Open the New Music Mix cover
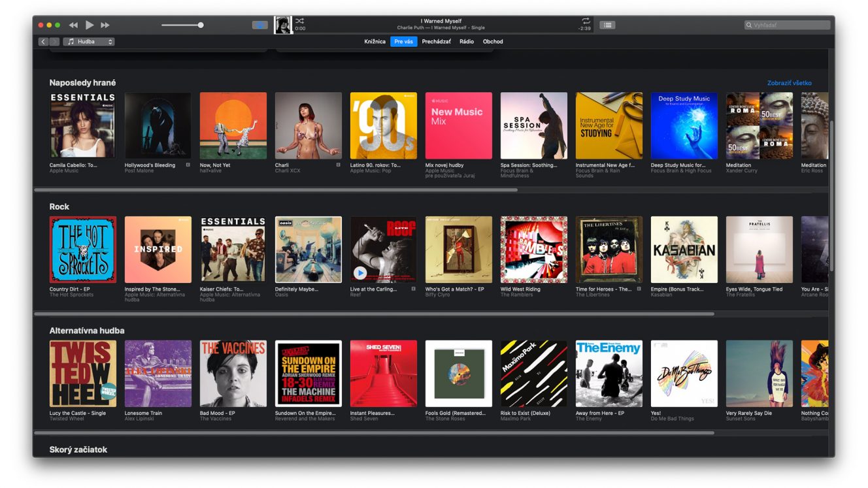868x488 pixels. [459, 125]
